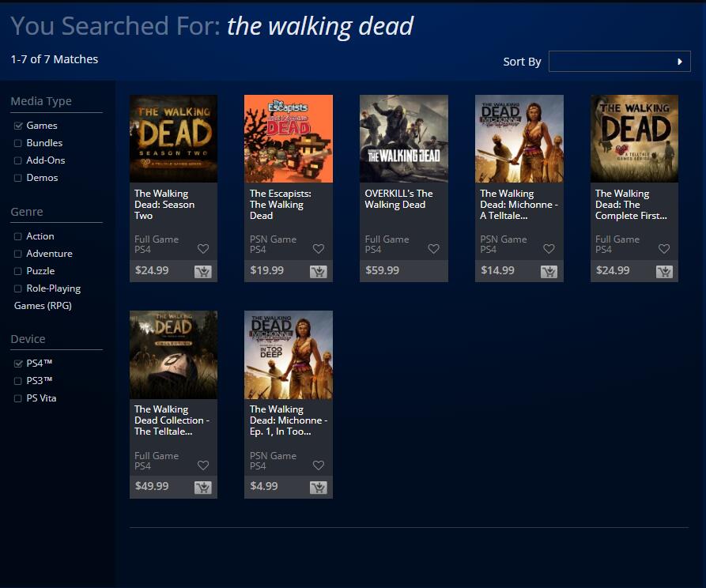The height and width of the screenshot is (588, 706).
Task: Add Michonne - A Telltale game to cart
Action: coord(549,271)
